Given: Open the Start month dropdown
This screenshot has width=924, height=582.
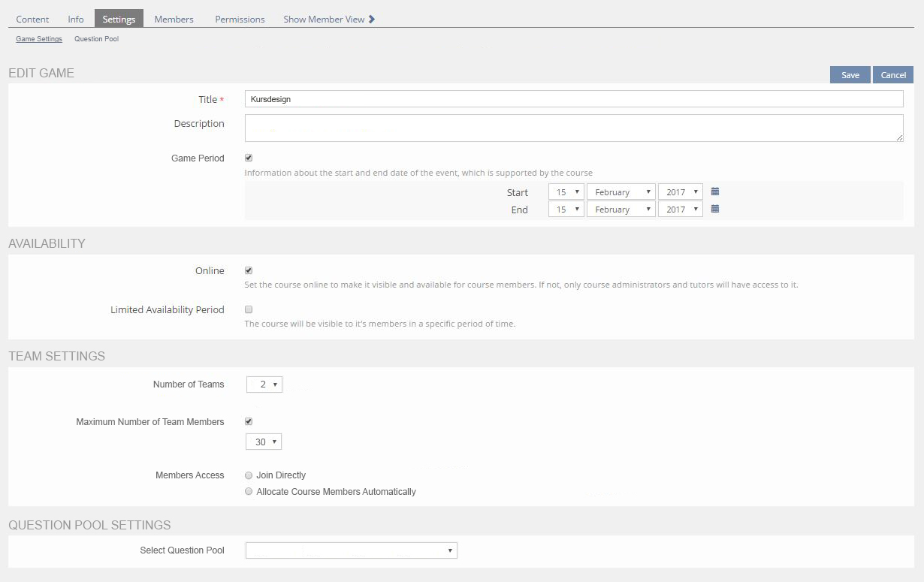Looking at the screenshot, I should point(621,192).
